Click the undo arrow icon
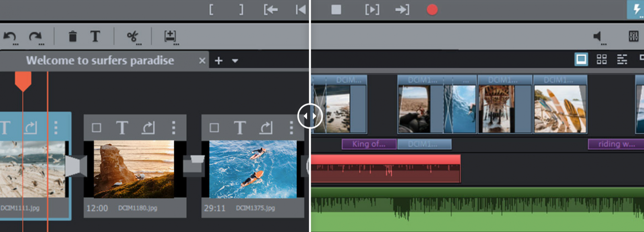644x232 pixels. tap(10, 37)
